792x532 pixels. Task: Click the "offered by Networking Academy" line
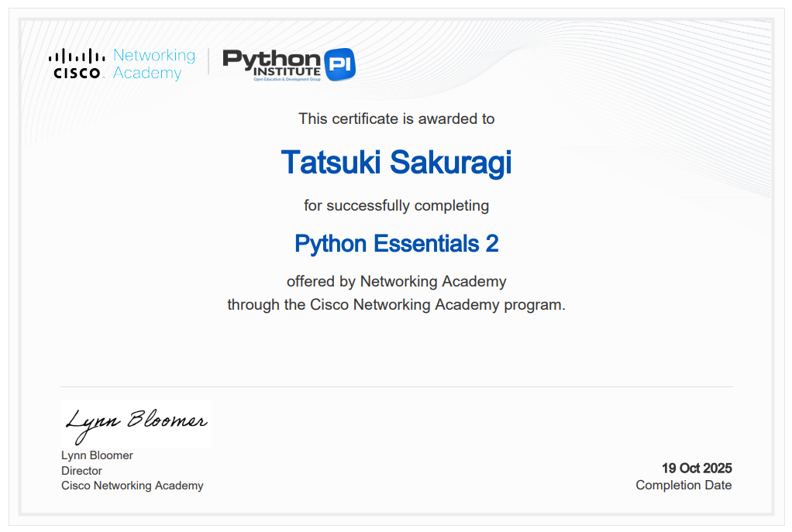396,281
